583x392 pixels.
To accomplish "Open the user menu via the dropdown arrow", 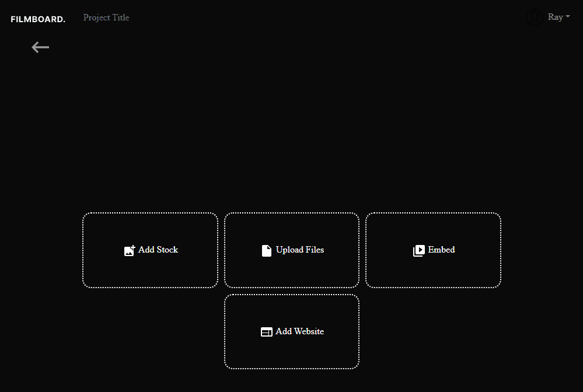I will click(567, 16).
